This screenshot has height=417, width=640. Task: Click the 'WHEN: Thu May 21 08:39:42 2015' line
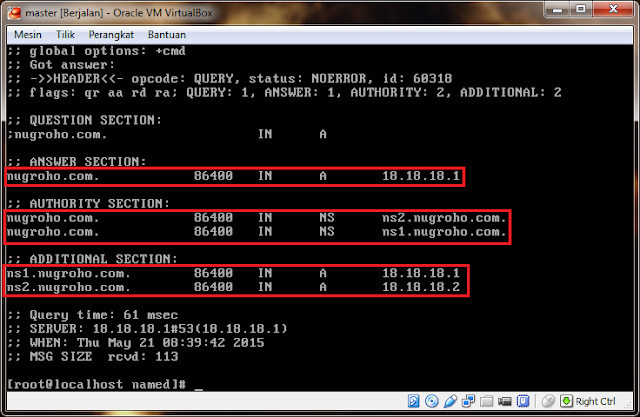click(136, 343)
